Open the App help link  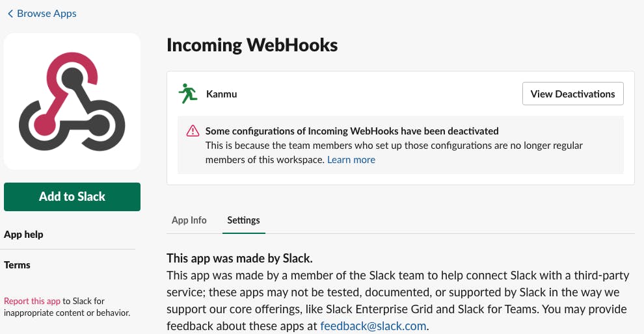click(x=23, y=235)
